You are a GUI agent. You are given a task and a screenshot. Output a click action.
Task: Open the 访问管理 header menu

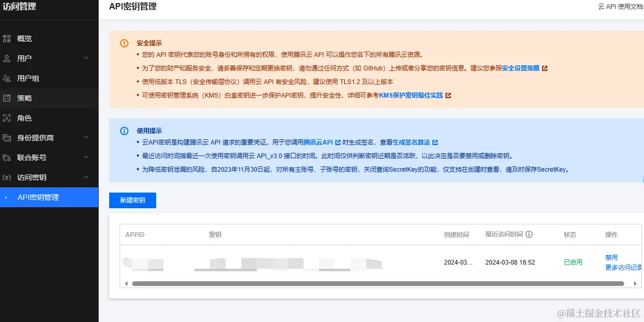point(21,7)
